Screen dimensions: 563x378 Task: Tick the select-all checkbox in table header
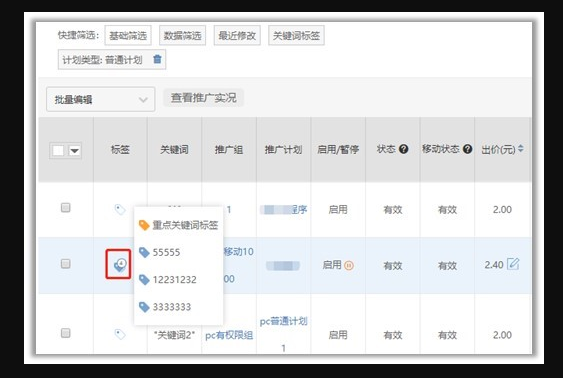point(58,150)
